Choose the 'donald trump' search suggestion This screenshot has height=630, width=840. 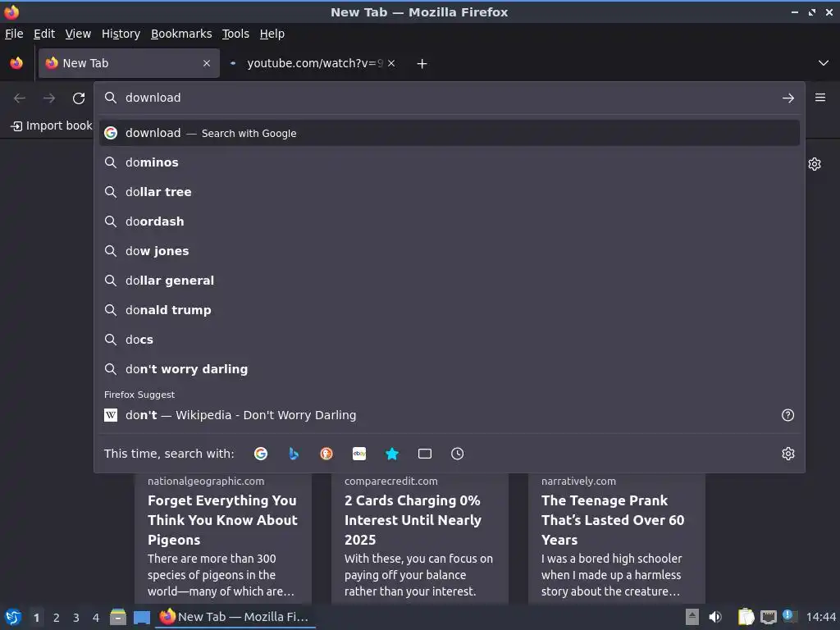coord(450,309)
